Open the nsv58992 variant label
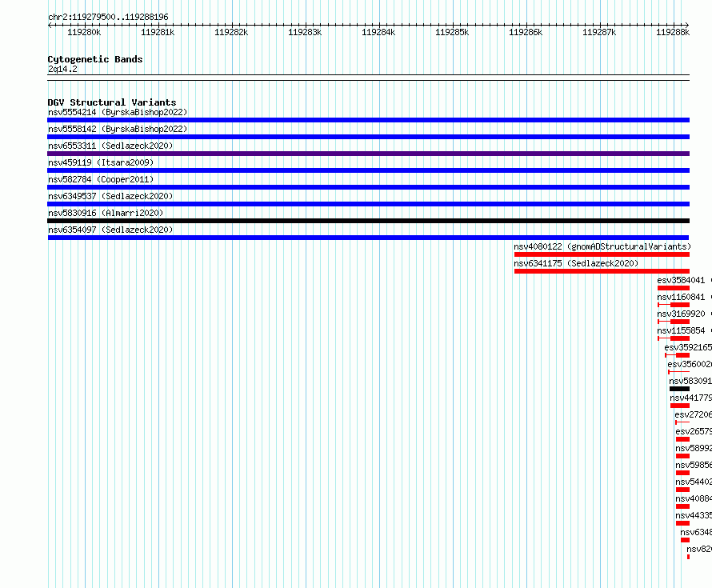Viewport: 712px width, 588px height. coord(694,448)
